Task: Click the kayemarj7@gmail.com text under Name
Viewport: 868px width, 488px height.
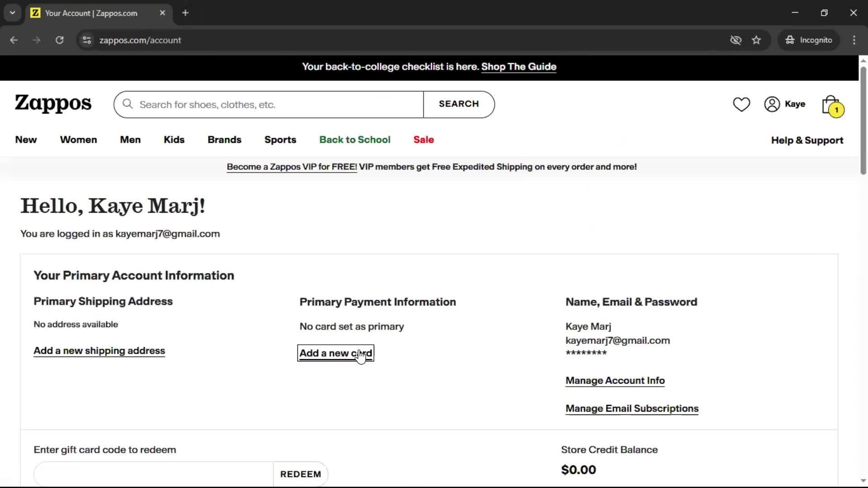Action: [x=618, y=340]
